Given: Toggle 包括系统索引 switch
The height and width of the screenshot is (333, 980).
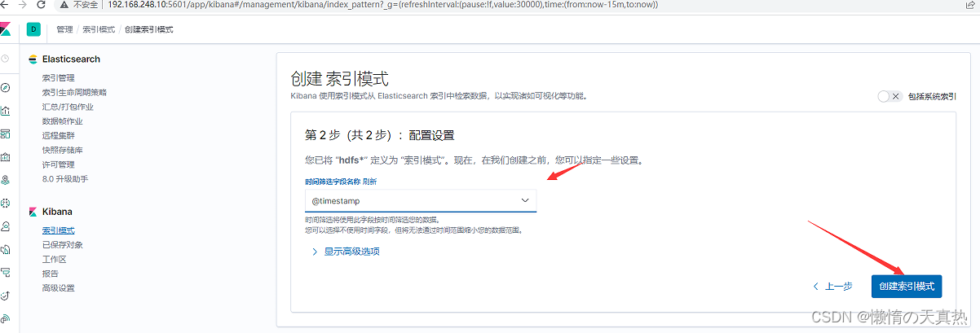Looking at the screenshot, I should [889, 96].
